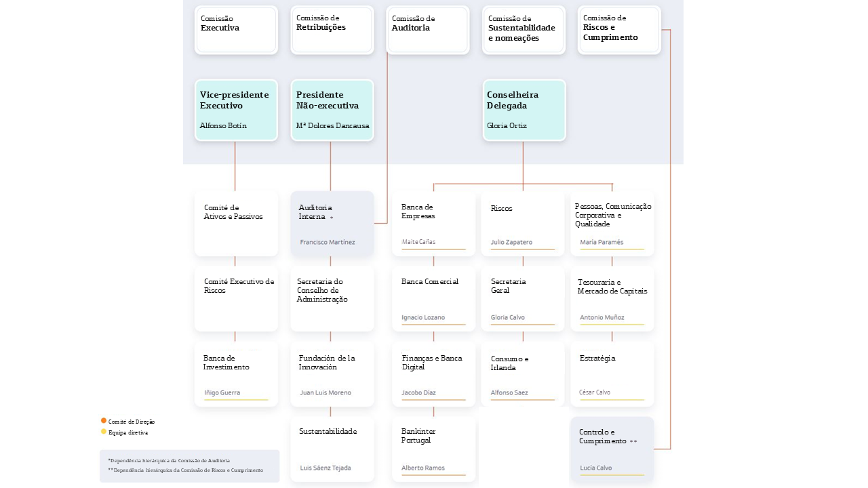The image size is (868, 488).
Task: Click the Fundación de la Innovación card
Action: (x=332, y=374)
